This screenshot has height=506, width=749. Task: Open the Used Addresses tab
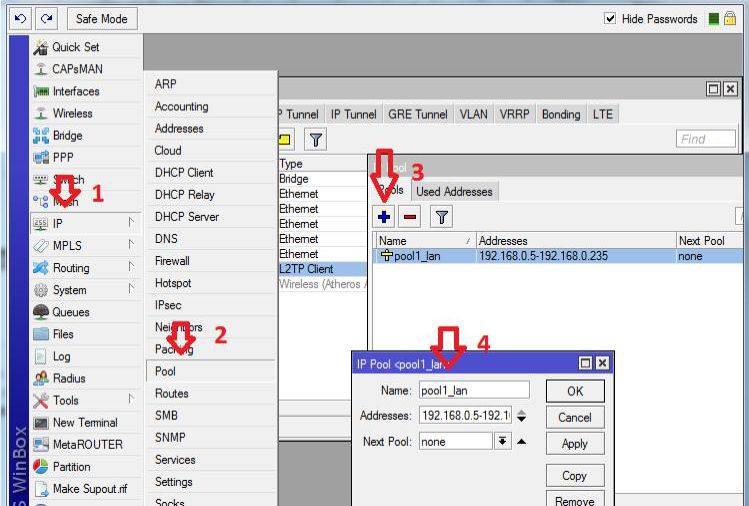pos(454,192)
